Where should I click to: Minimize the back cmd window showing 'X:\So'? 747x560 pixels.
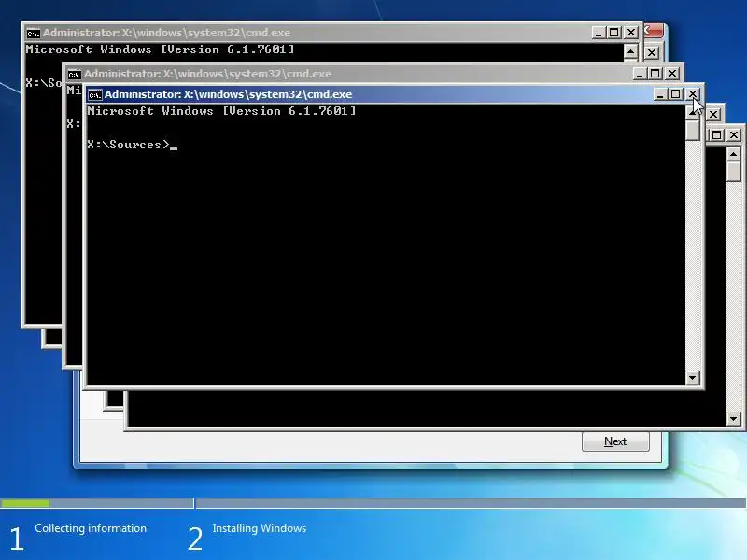pos(599,33)
